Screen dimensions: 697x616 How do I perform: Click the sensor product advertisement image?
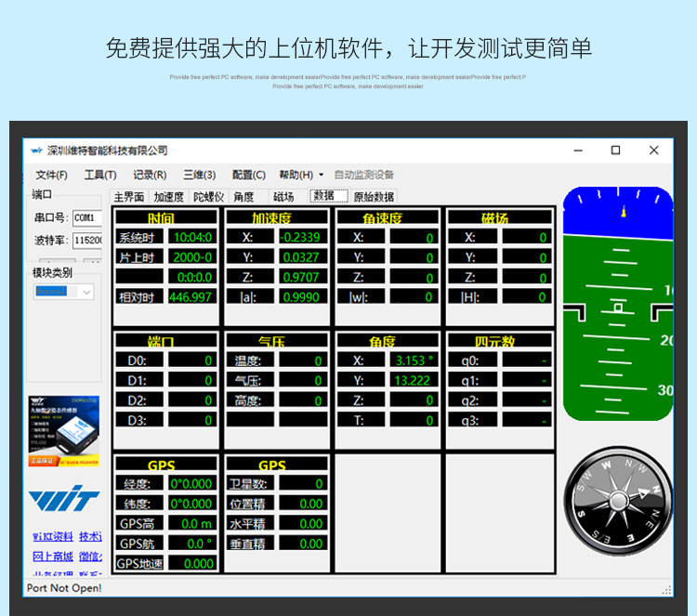(64, 431)
